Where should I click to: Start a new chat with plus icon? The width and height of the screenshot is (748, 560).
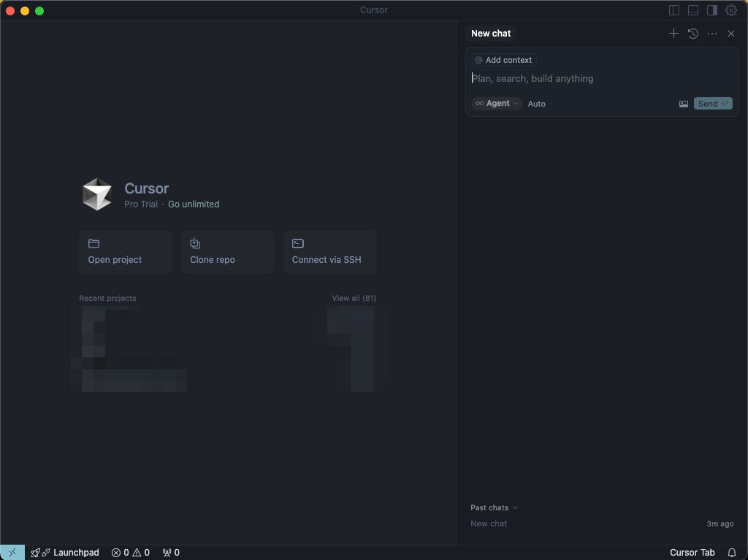pyautogui.click(x=673, y=34)
